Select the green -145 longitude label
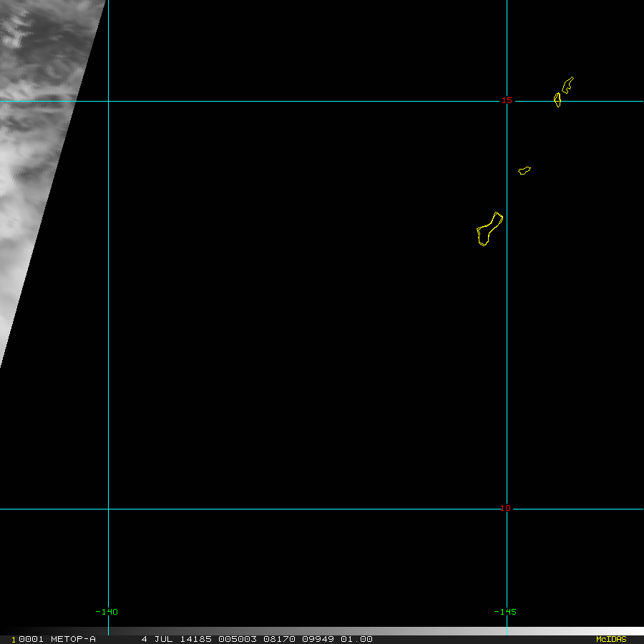644x644 pixels. coord(504,612)
